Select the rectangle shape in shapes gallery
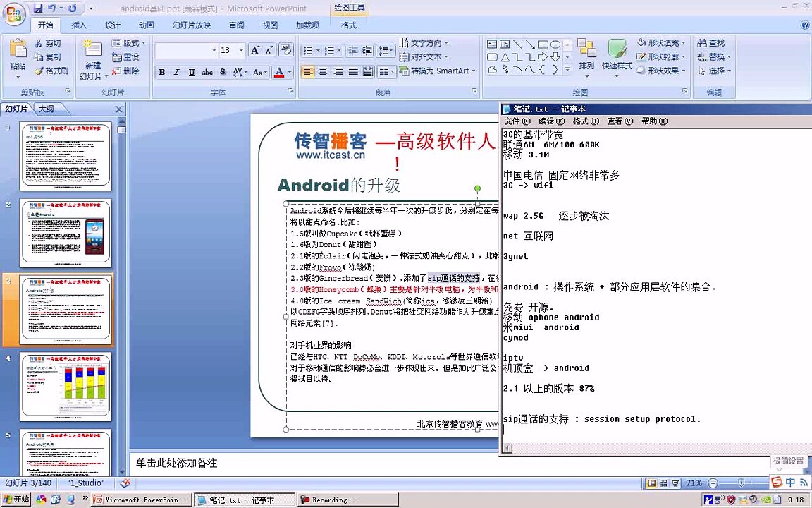The height and width of the screenshot is (508, 812). [x=543, y=44]
